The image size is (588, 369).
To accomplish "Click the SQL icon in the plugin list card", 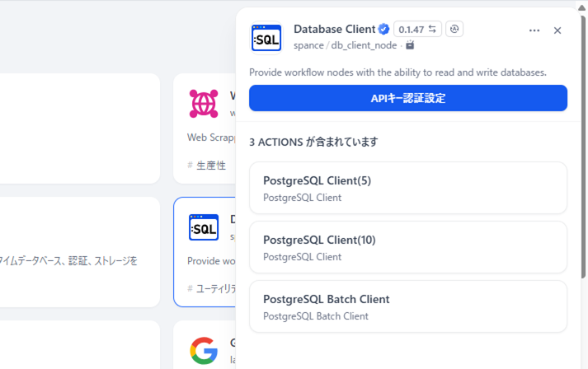I will [x=204, y=227].
